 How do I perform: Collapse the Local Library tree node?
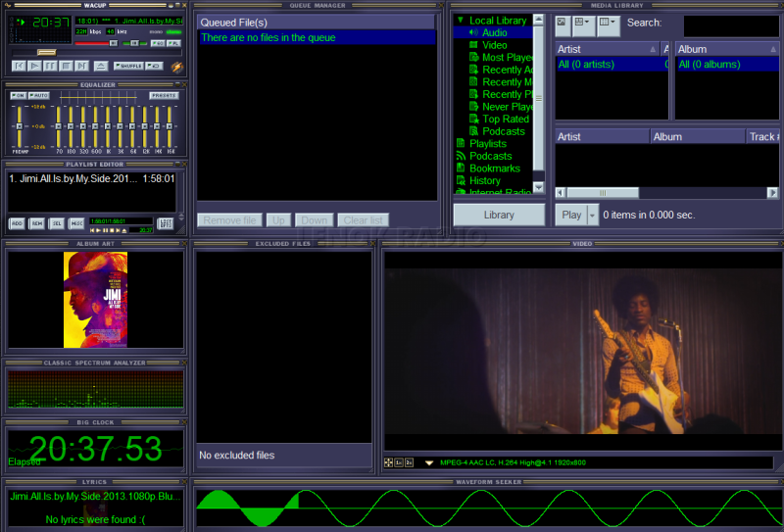pyautogui.click(x=461, y=20)
